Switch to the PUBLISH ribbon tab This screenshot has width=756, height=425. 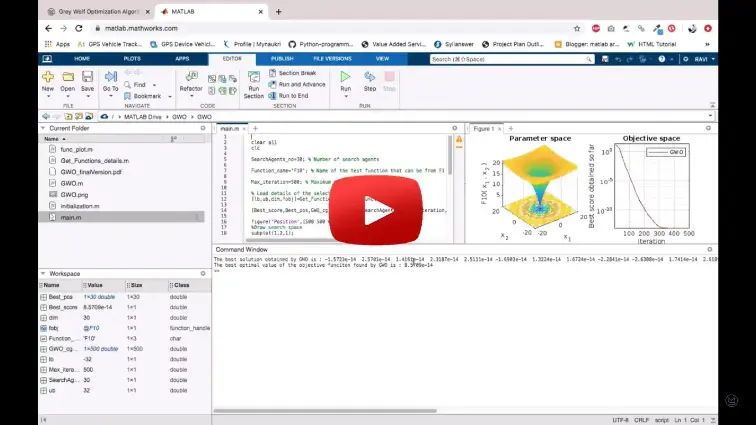(x=282, y=59)
